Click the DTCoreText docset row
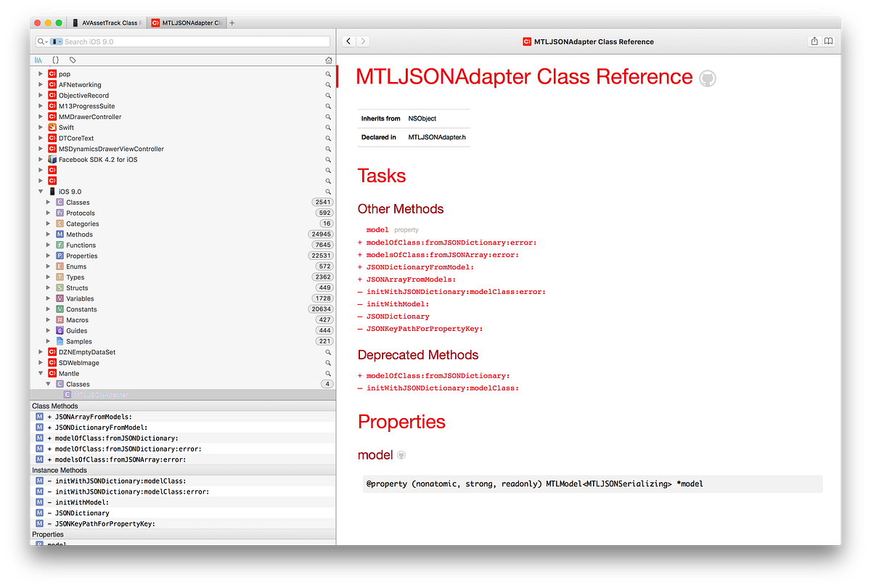 [183, 138]
